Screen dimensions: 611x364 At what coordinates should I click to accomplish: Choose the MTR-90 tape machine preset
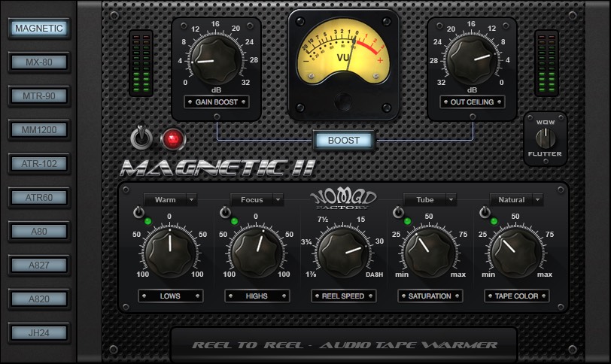pos(39,96)
